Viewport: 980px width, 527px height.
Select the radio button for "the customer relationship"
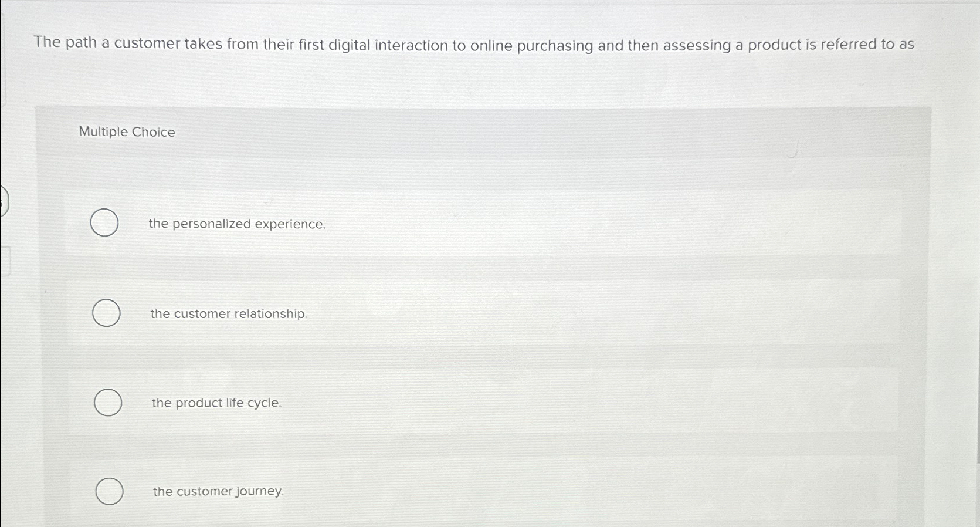106,313
